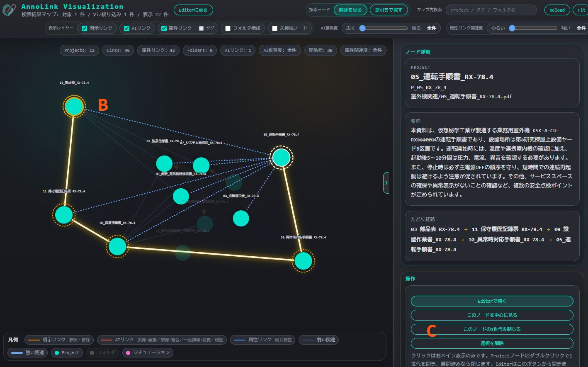
Task: Click the AIリンク: 1 stat chip
Action: (238, 50)
